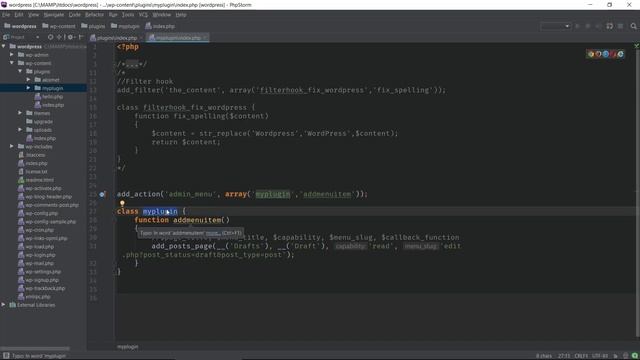The width and height of the screenshot is (640, 360).
Task: Open the VCS menu
Action: pos(143,15)
